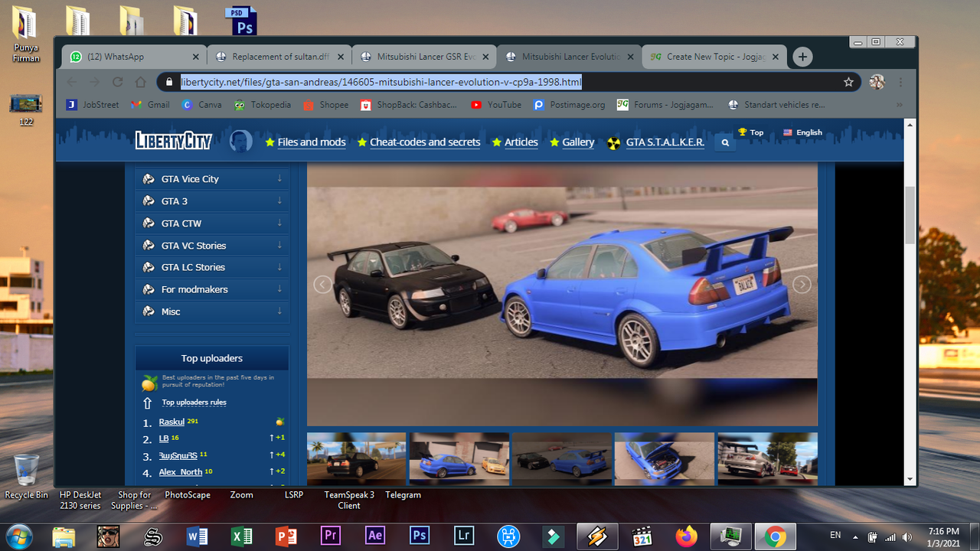This screenshot has height=551, width=980.
Task: Open the Canva bookmark
Action: pyautogui.click(x=202, y=105)
